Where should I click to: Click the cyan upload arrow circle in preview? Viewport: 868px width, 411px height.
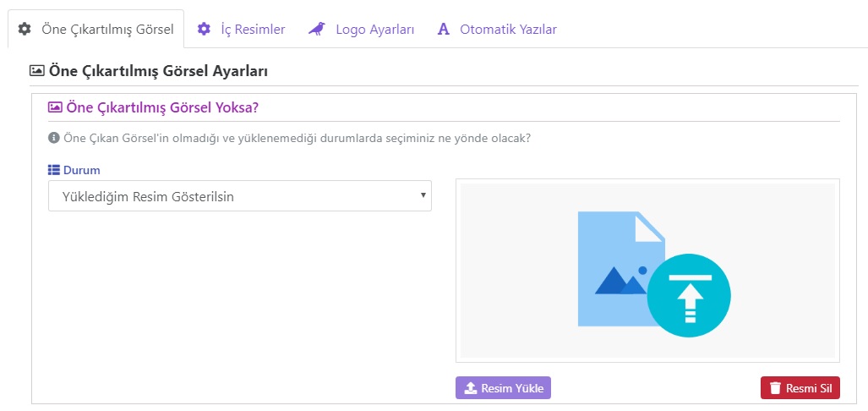click(x=689, y=296)
